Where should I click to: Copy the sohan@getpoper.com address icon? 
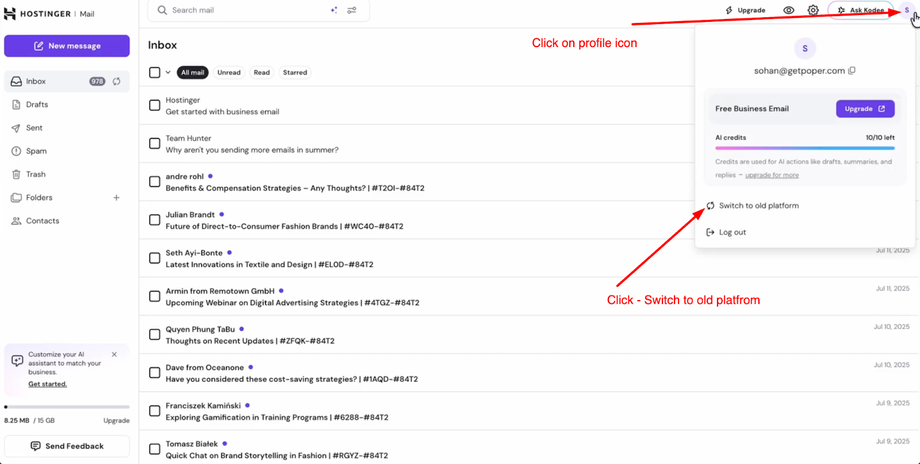coord(852,70)
